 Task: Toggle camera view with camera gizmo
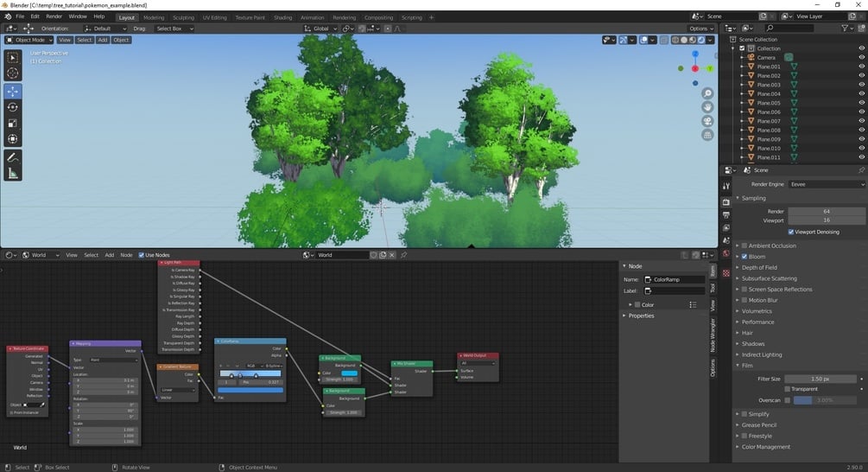pos(707,121)
